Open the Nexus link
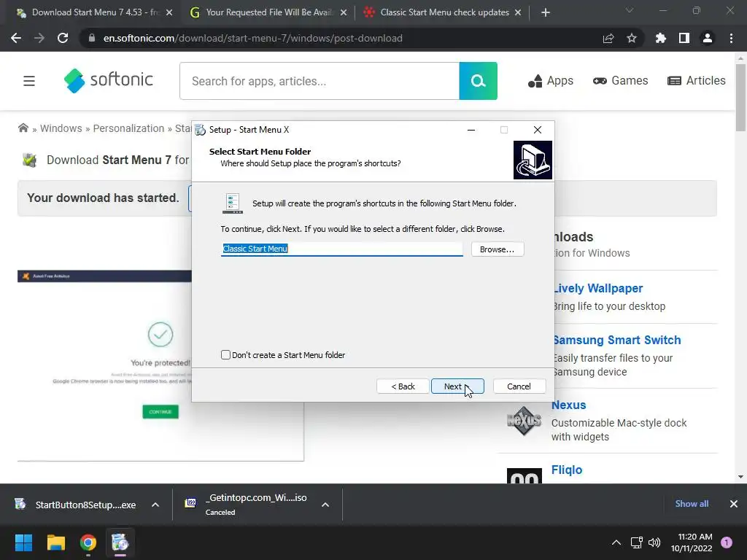 point(568,405)
